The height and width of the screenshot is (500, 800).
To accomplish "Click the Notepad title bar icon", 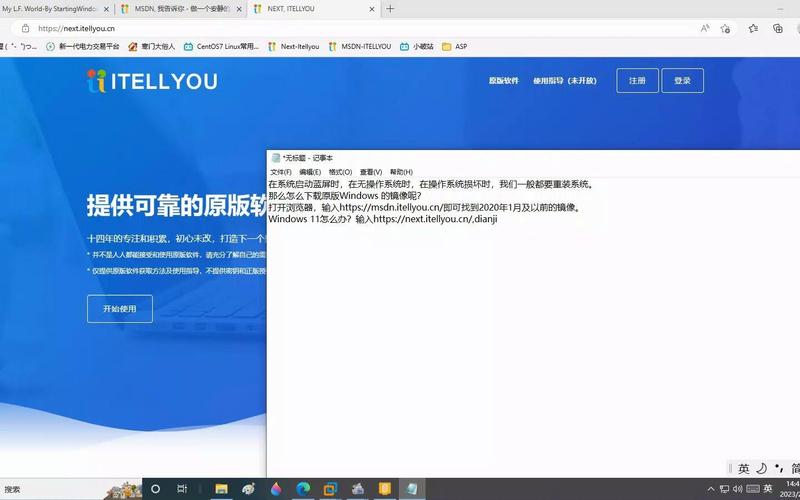I will click(276, 158).
